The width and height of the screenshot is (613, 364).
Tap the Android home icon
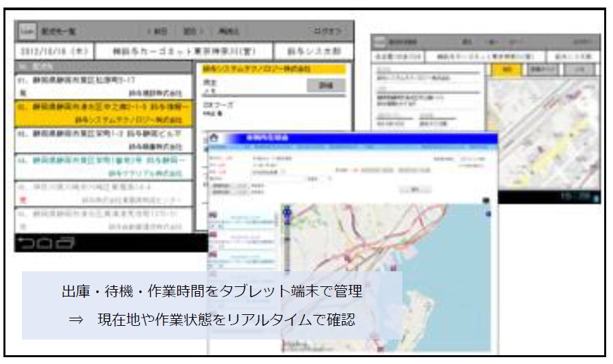44,243
